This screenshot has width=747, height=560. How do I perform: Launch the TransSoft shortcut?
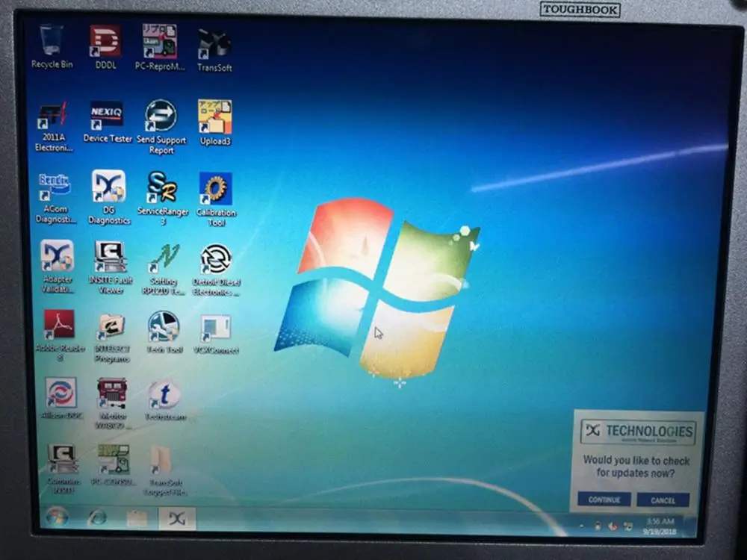tap(214, 50)
